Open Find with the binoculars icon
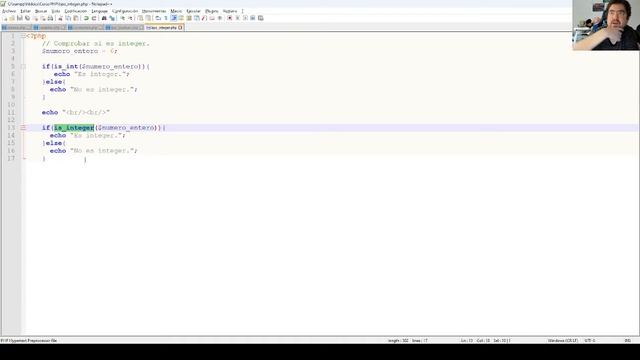Screen dimensions: 640x360 pos(104,18)
